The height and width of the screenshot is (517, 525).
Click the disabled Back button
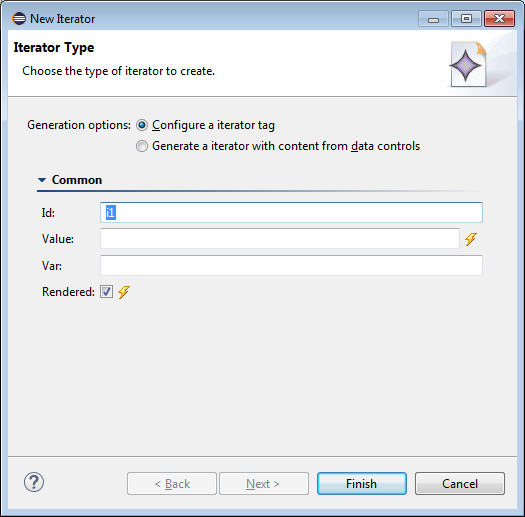pos(172,484)
